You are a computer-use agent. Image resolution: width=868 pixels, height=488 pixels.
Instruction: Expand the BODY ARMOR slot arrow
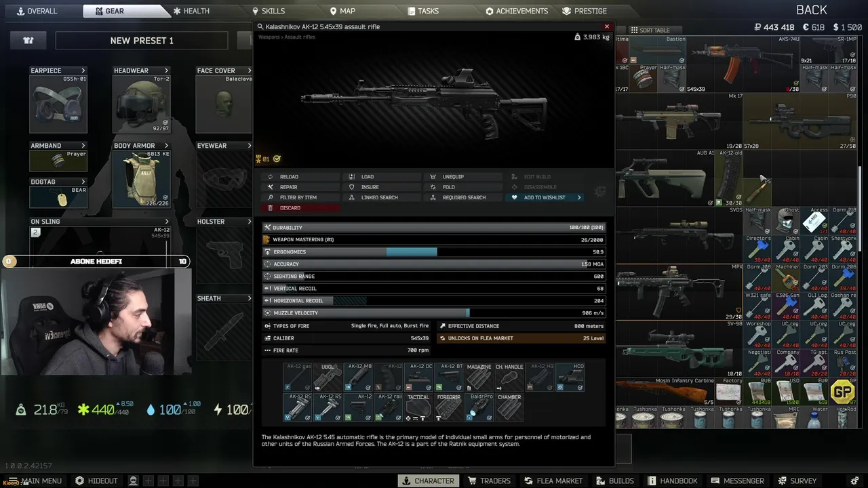point(166,146)
